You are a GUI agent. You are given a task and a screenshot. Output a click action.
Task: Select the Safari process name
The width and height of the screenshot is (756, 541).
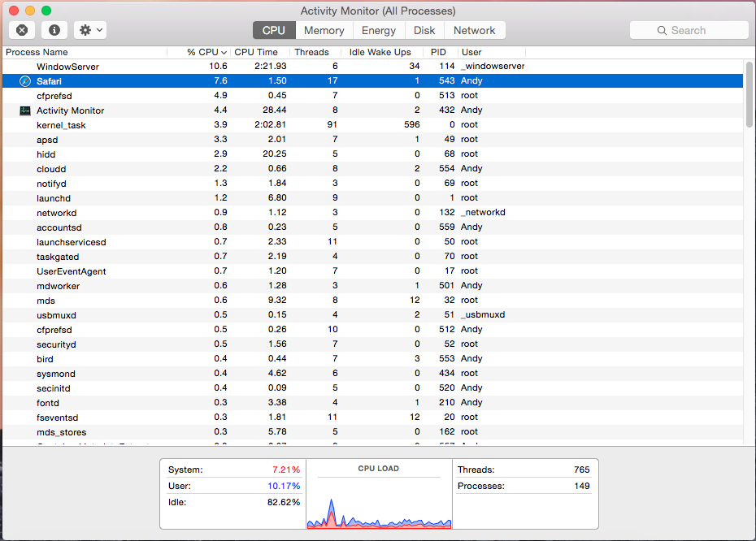[49, 81]
